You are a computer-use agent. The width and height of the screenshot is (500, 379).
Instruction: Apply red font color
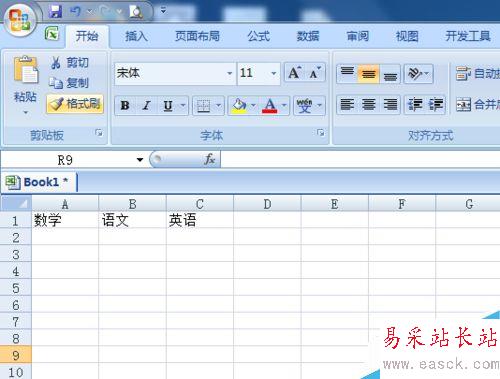[270, 106]
